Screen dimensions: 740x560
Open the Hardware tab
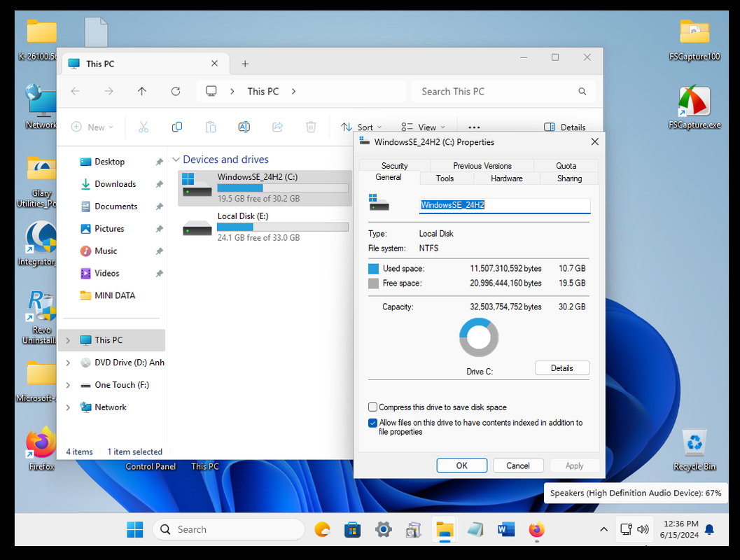pos(506,178)
